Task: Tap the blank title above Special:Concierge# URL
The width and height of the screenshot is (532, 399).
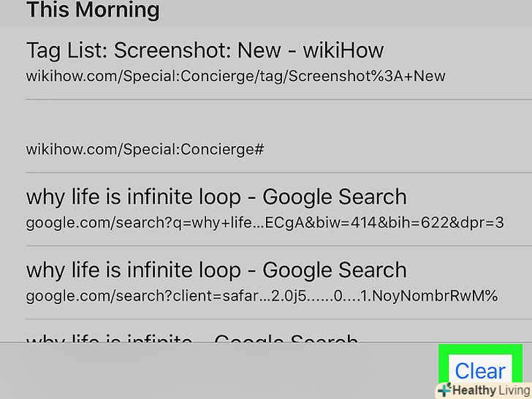Action: [x=146, y=124]
